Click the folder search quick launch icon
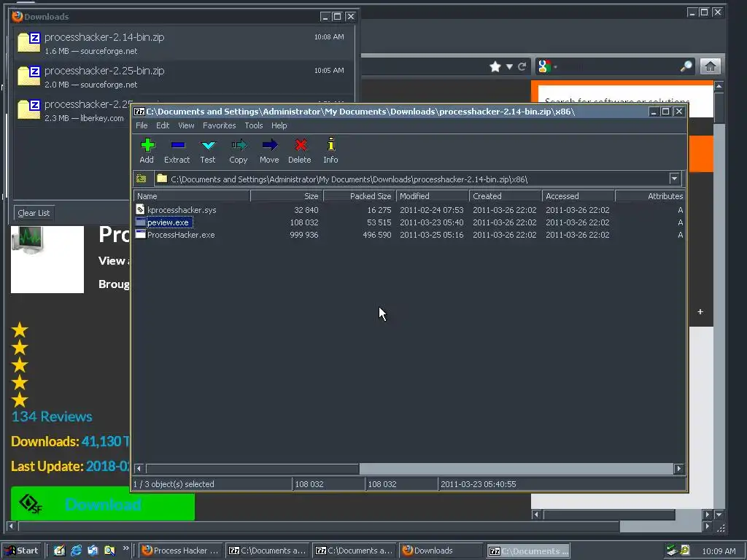 [x=109, y=551]
